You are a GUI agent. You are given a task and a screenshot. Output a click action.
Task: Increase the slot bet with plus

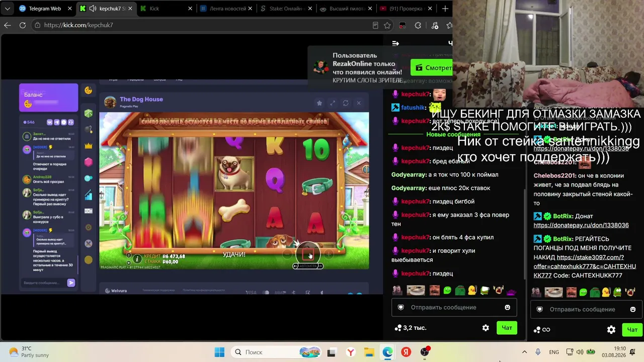point(329,254)
